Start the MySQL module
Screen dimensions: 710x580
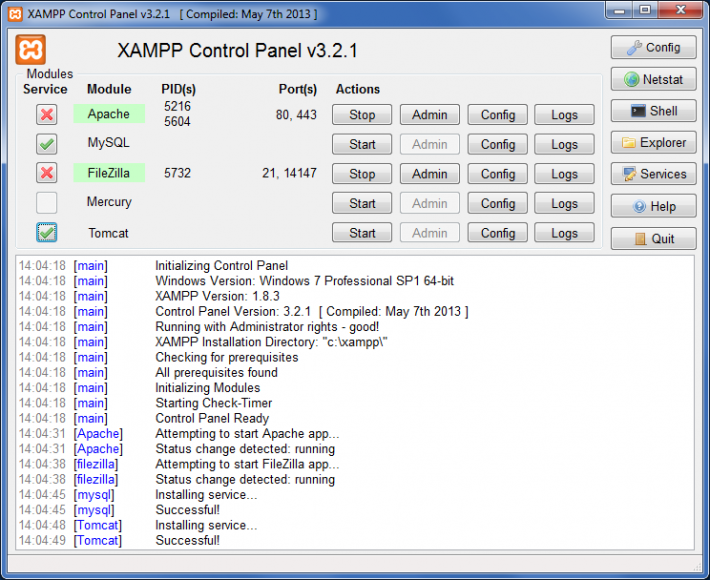(x=362, y=144)
